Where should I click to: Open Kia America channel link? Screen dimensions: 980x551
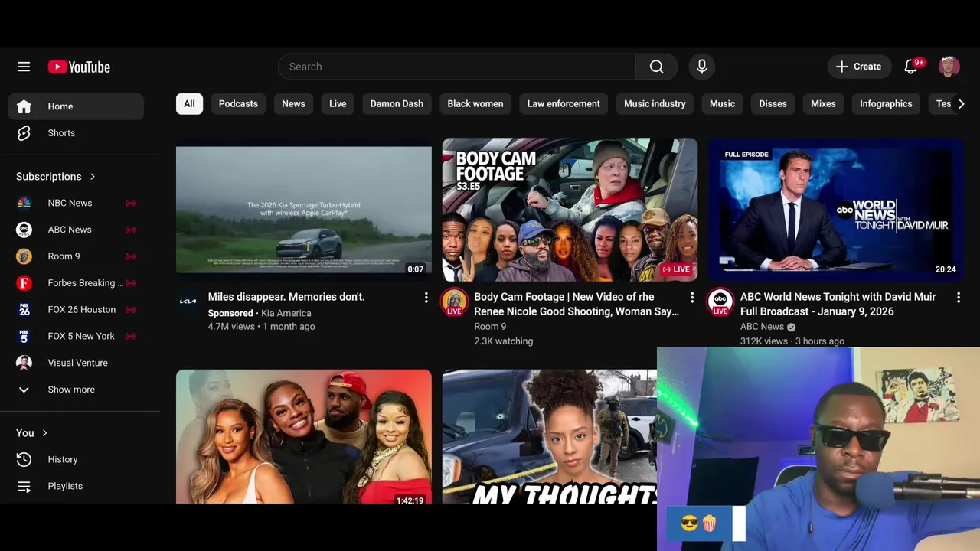point(286,313)
